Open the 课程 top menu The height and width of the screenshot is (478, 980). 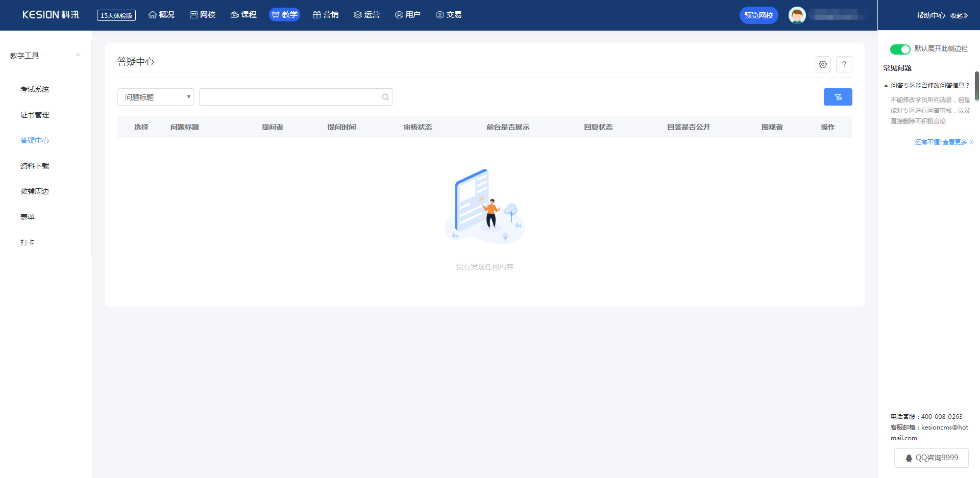click(243, 15)
